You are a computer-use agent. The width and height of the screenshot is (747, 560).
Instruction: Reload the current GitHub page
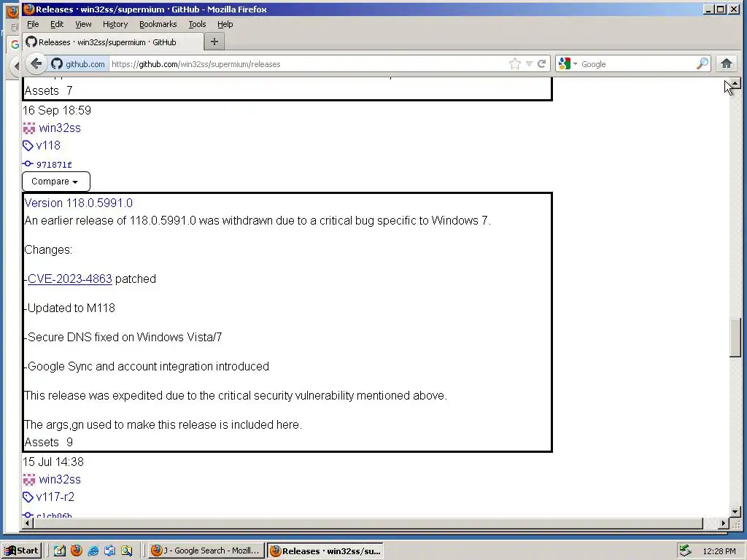542,64
